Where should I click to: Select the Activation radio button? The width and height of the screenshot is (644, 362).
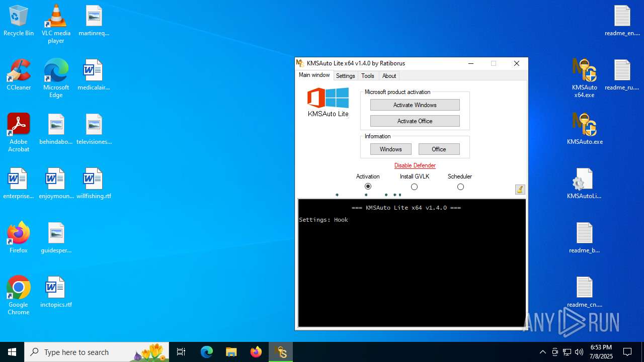[368, 187]
